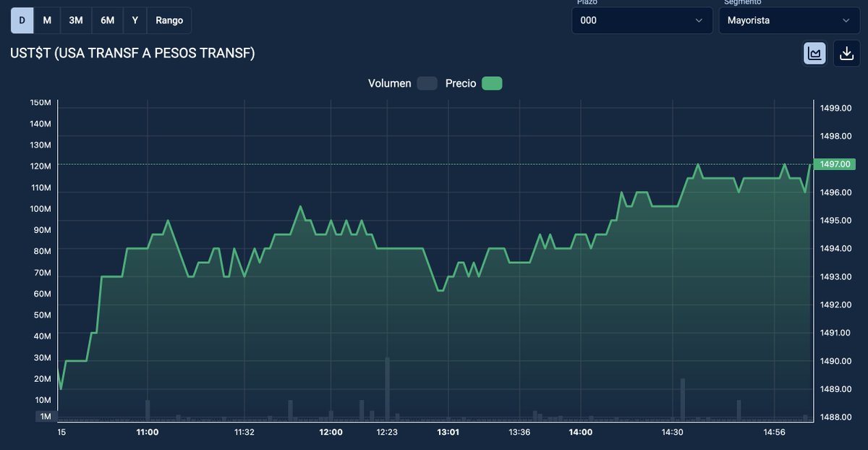The image size is (868, 450).
Task: Click the chart title UST$T text
Action: (132, 53)
